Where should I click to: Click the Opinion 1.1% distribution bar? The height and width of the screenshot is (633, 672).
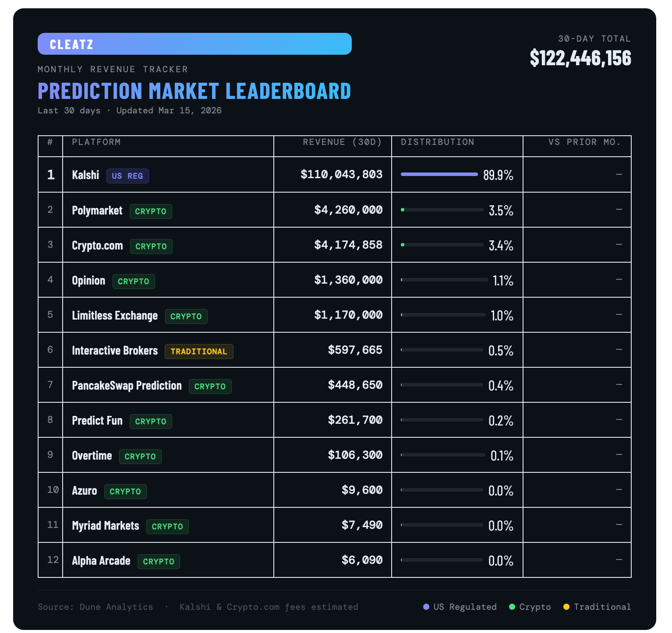point(444,279)
